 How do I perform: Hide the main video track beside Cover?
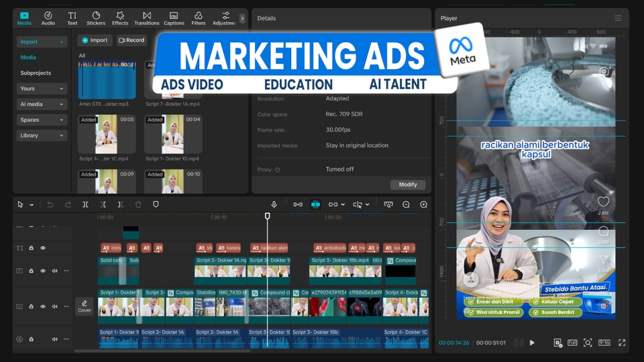[x=43, y=306]
